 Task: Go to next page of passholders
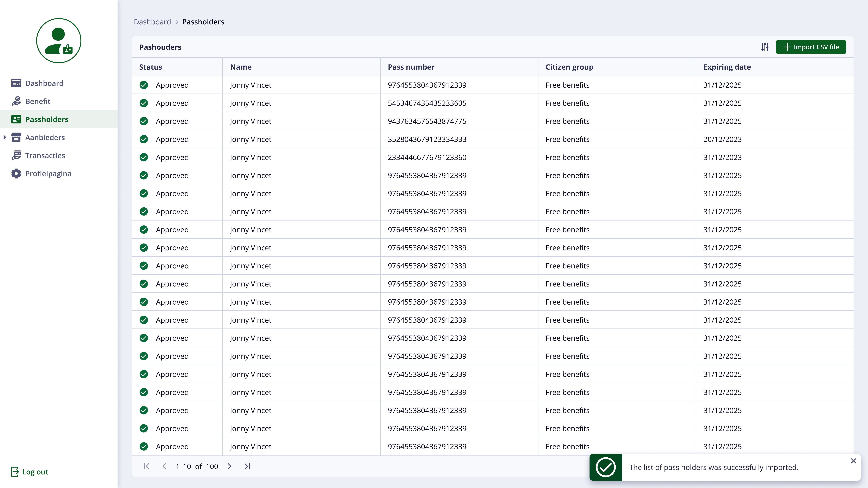(230, 466)
